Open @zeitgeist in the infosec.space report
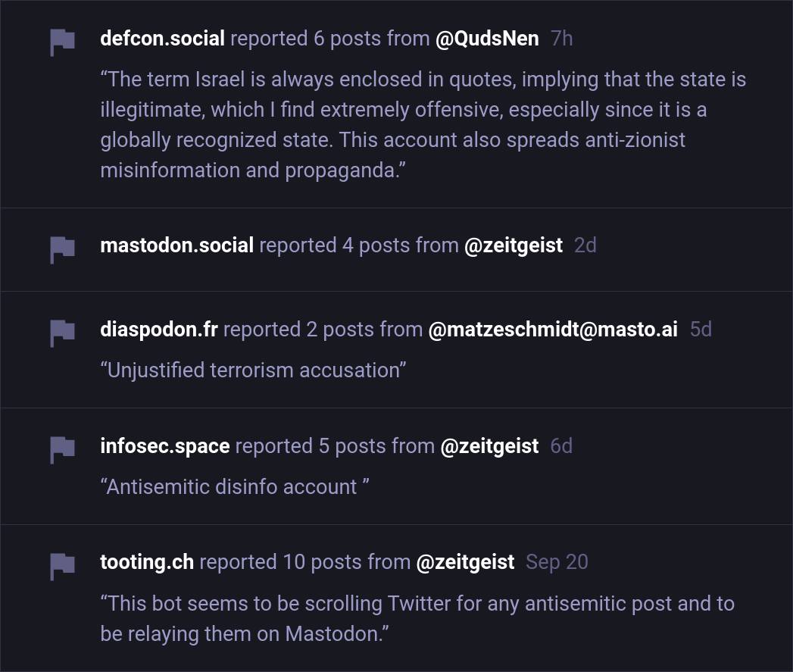Screen dimensions: 793x672 (489, 445)
